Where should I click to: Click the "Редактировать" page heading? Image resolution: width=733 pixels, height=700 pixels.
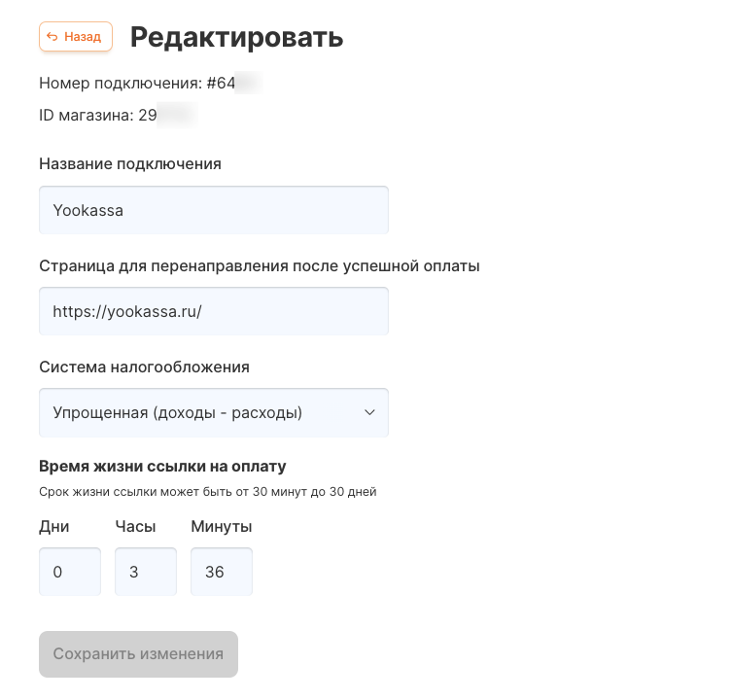(x=236, y=37)
